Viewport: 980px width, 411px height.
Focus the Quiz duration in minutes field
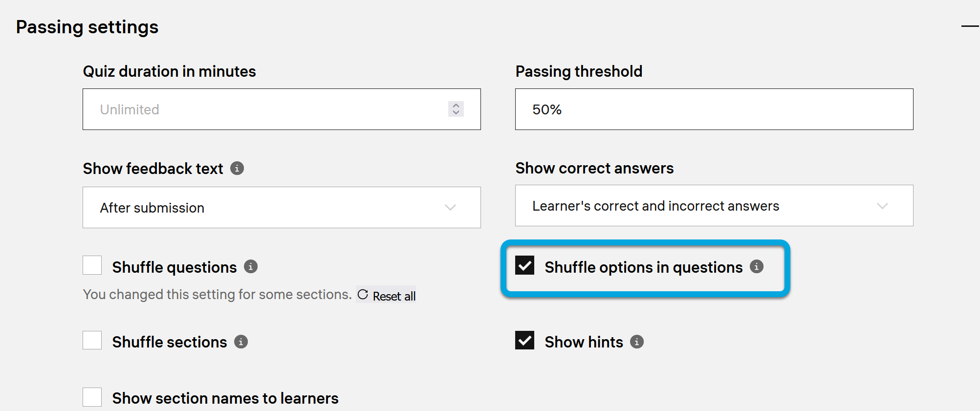click(x=264, y=109)
